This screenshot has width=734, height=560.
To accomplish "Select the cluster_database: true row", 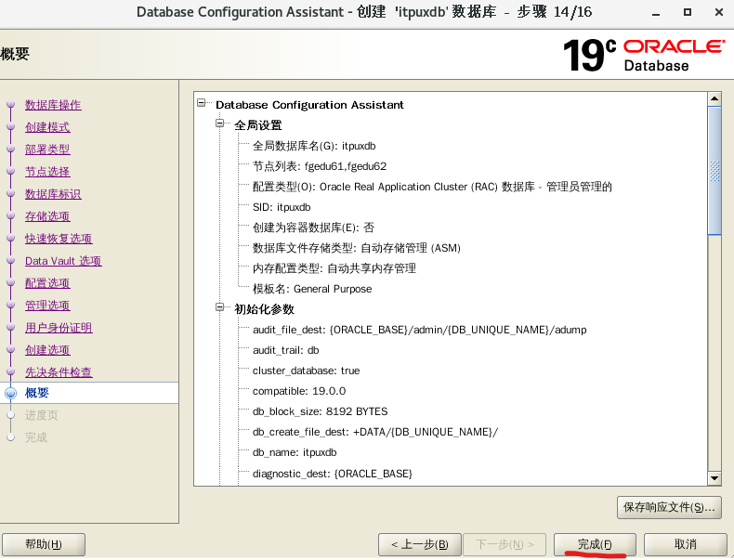I will 307,371.
